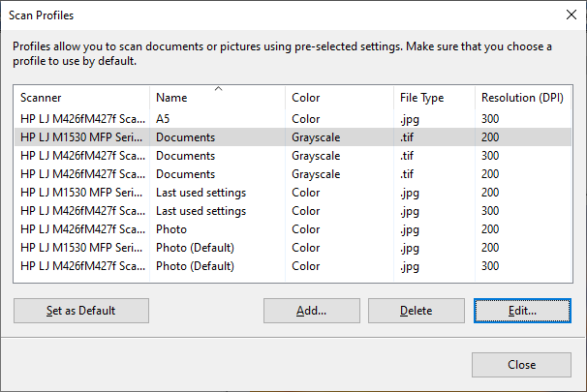Sort by the File Type column header
587x392 pixels.
coord(434,98)
